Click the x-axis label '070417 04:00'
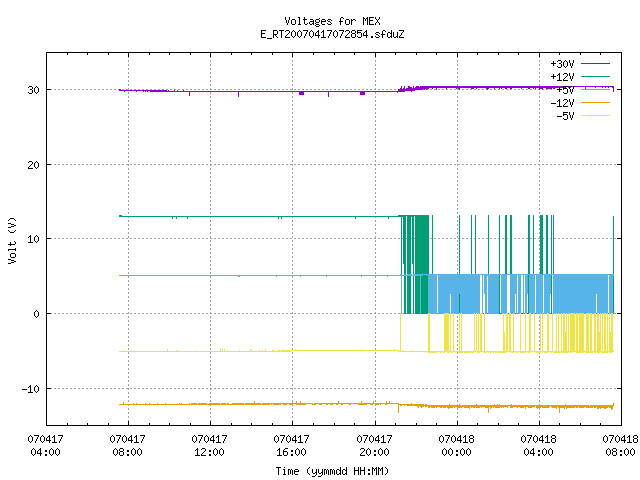Image resolution: width=640 pixels, height=480 pixels. [x=45, y=445]
